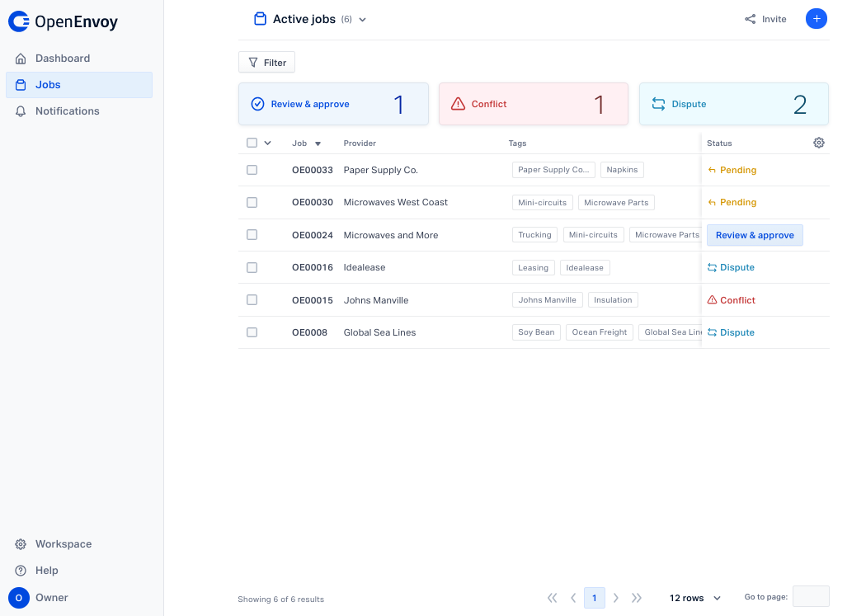Check the box for job OE00030

point(252,203)
